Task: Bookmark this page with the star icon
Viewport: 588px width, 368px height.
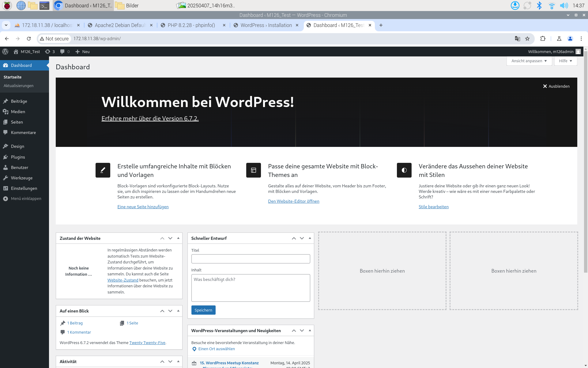Action: (527, 39)
